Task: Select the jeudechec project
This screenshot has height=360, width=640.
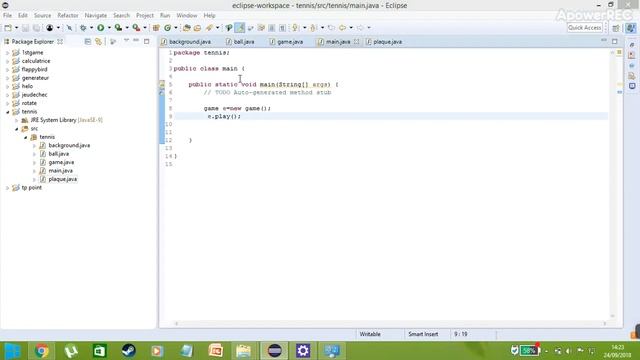Action: pos(34,95)
